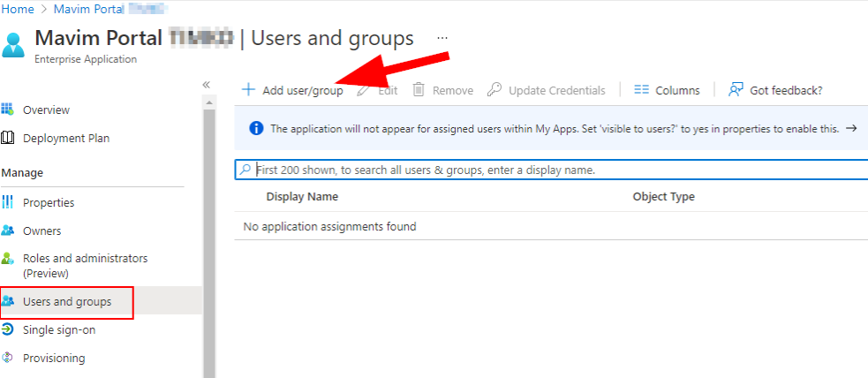Open the Mavim Portal breadcrumb link
This screenshot has width=868, height=378.
click(x=88, y=9)
